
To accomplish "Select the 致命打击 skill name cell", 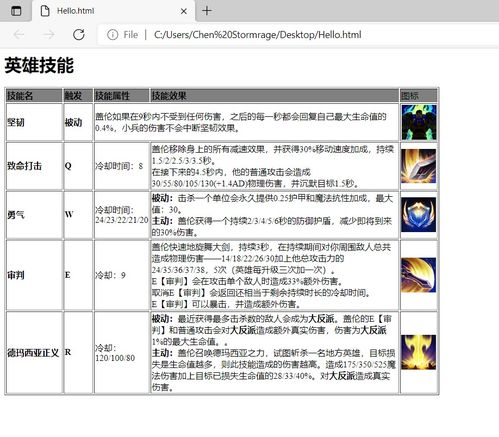I will (x=34, y=166).
